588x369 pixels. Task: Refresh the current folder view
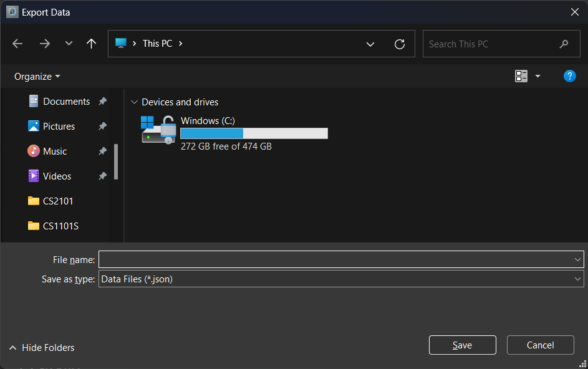400,44
